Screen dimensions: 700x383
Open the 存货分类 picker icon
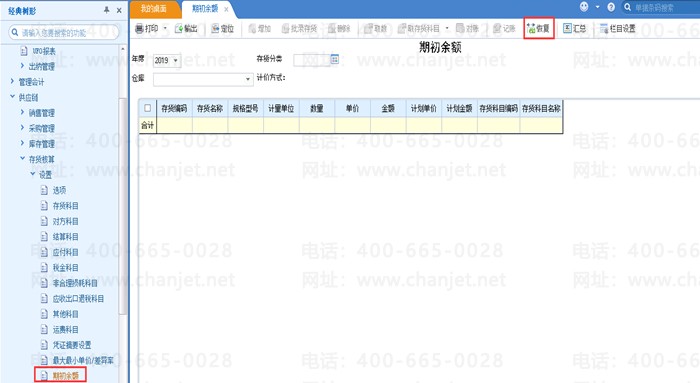(x=334, y=59)
